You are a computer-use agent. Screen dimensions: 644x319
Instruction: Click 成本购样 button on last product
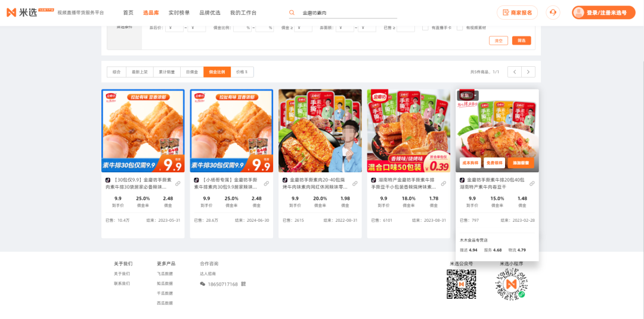click(x=470, y=163)
